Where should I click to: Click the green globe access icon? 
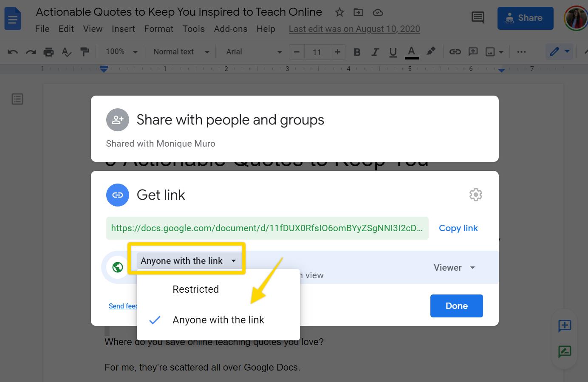[118, 267]
